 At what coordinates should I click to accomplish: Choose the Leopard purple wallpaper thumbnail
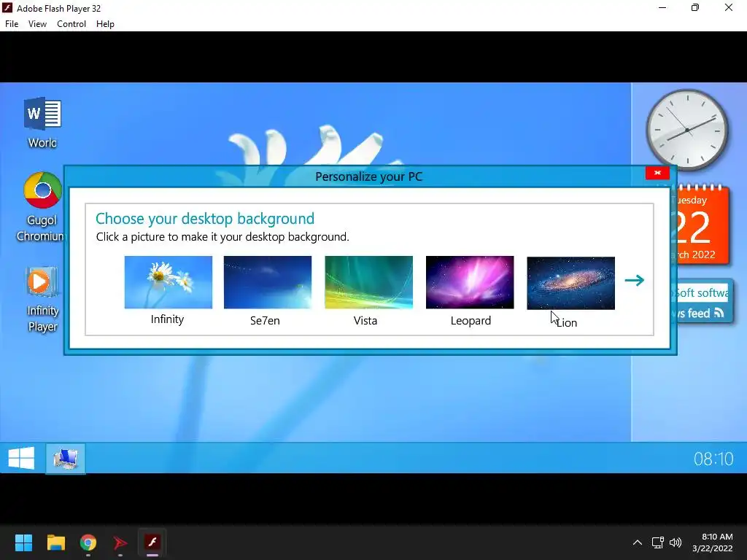470,282
